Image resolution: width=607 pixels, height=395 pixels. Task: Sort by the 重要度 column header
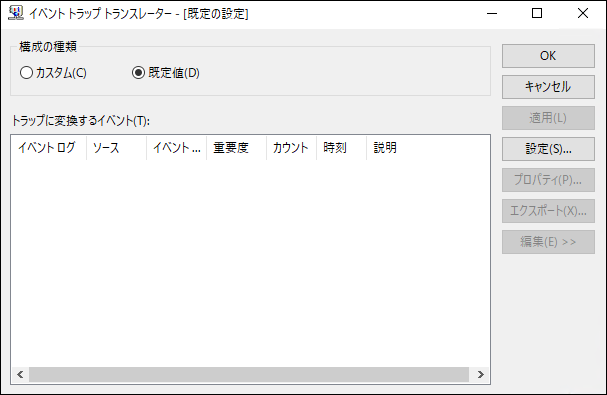click(x=237, y=148)
